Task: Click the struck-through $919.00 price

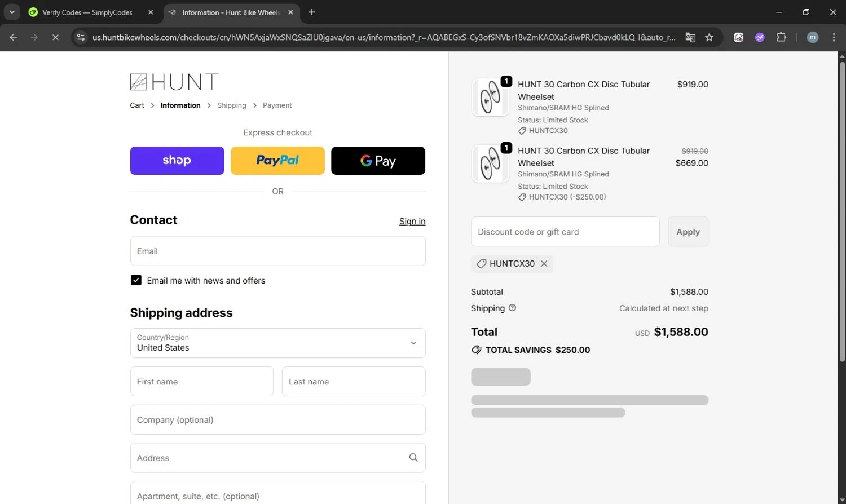Action: coord(695,151)
